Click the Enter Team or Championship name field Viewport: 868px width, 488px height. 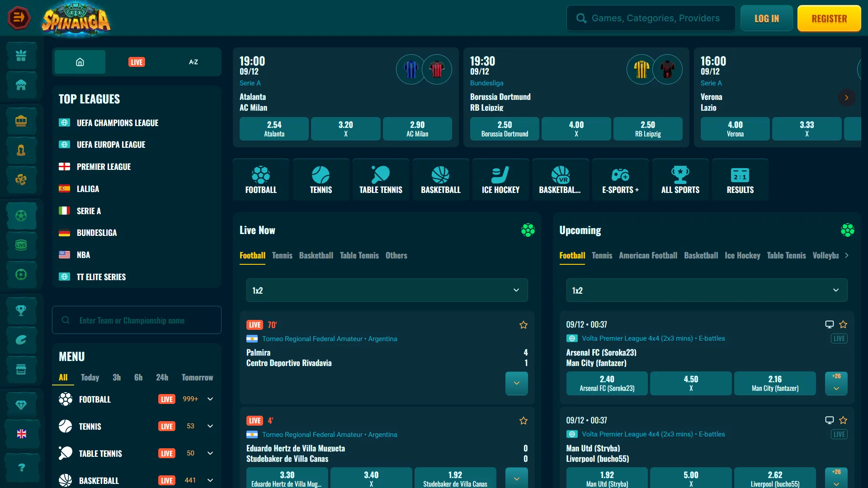(x=137, y=320)
